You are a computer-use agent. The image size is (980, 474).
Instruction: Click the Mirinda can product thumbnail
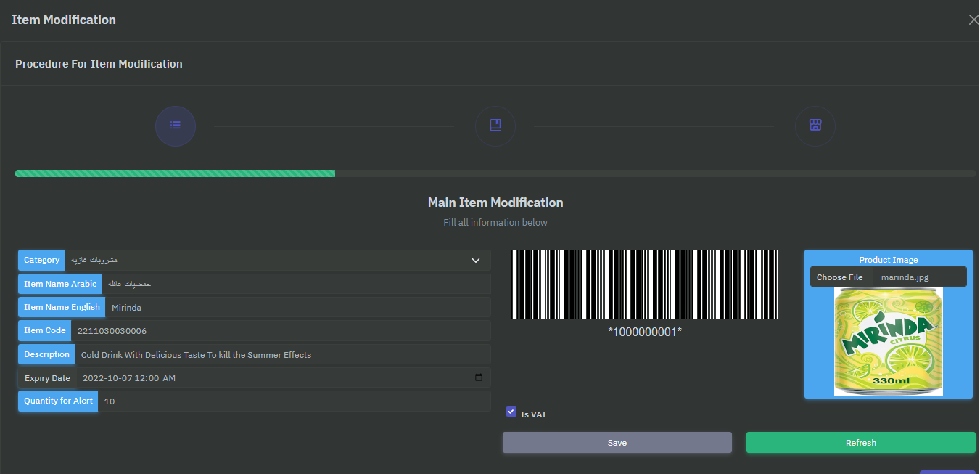click(888, 341)
